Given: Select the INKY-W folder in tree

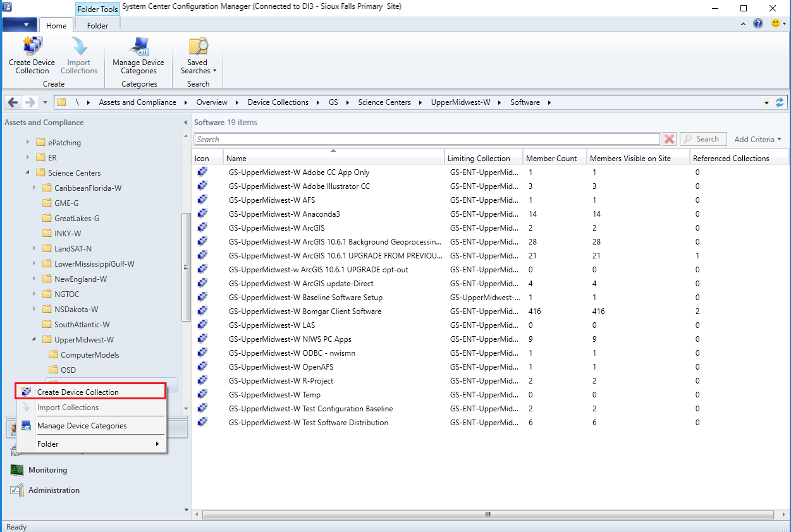Looking at the screenshot, I should pos(68,233).
